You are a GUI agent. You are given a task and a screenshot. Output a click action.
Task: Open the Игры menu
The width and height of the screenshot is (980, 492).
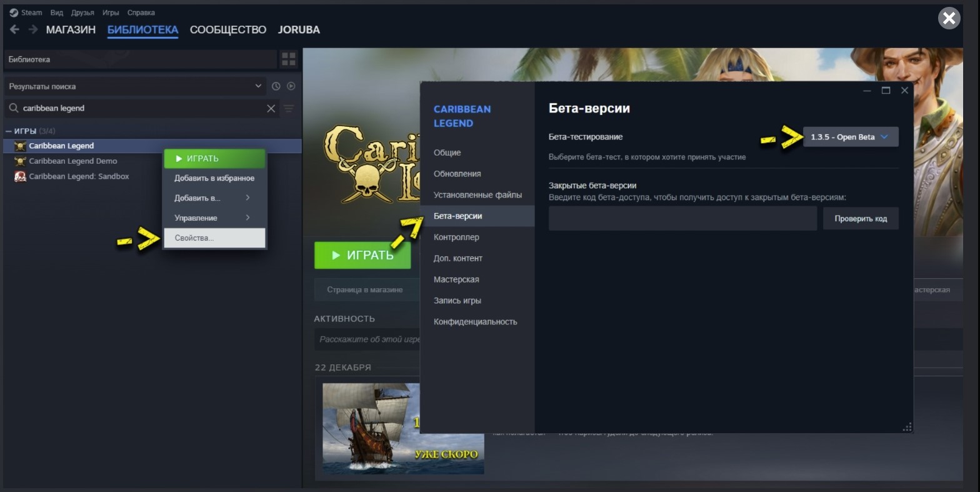(111, 13)
